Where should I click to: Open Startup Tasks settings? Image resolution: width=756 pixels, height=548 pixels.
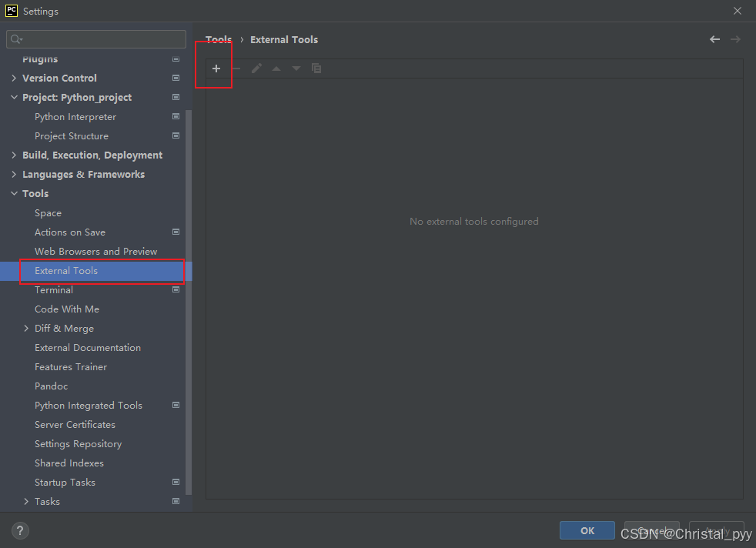[65, 482]
